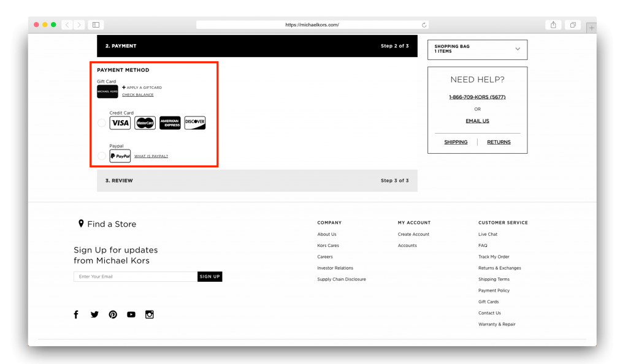
Task: Open the Pinterest social icon
Action: pyautogui.click(x=113, y=314)
